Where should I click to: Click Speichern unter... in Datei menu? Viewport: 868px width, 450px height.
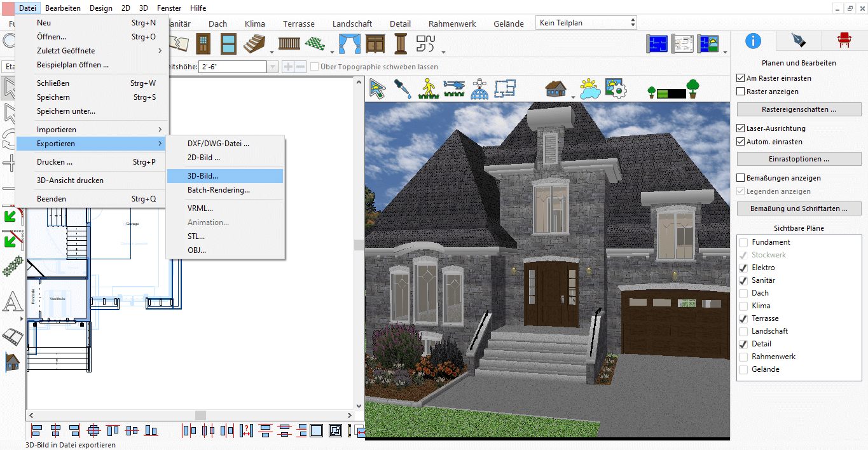tap(66, 111)
